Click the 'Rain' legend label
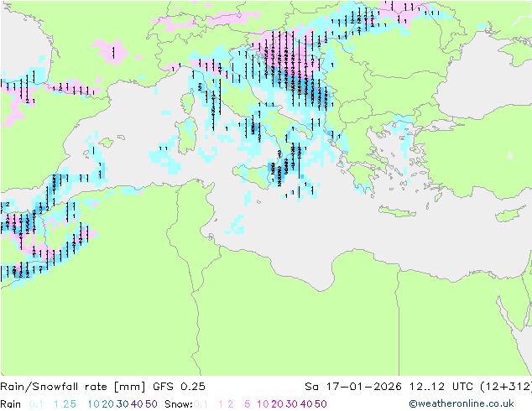 tap(11, 404)
